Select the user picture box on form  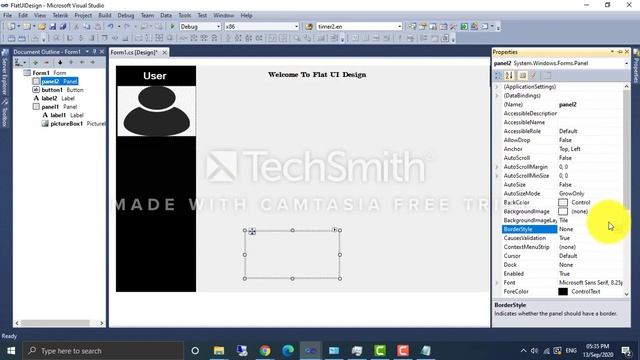pyautogui.click(x=156, y=111)
